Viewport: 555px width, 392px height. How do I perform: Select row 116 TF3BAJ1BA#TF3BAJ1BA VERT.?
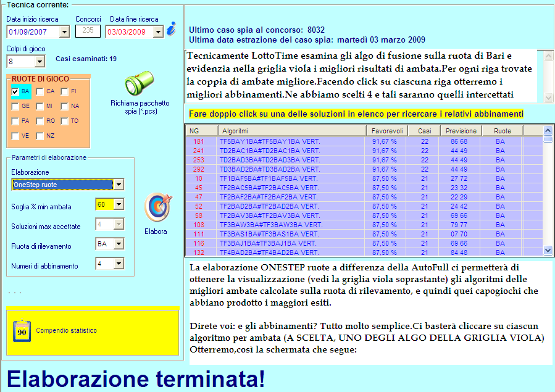click(x=364, y=243)
